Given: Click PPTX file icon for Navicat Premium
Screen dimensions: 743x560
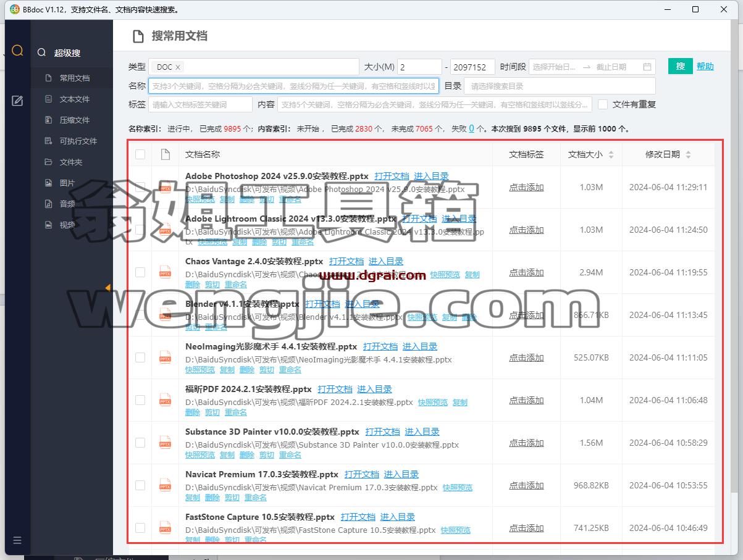Looking at the screenshot, I should click(x=166, y=485).
